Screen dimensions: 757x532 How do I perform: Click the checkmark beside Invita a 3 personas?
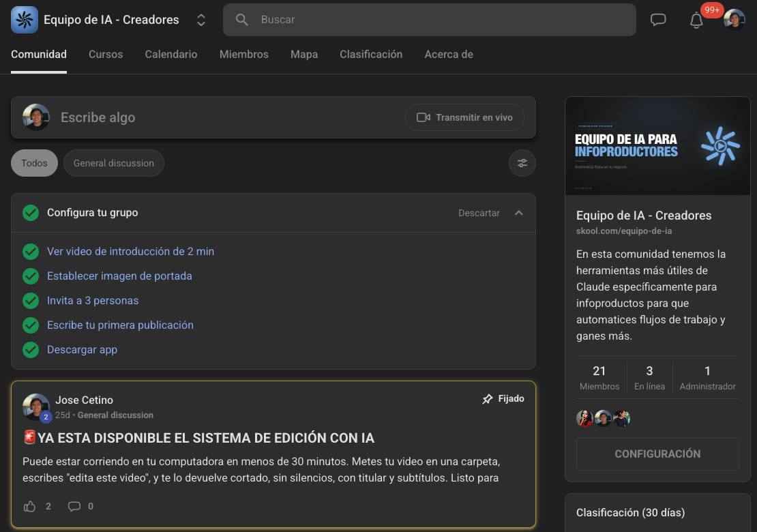pyautogui.click(x=31, y=300)
